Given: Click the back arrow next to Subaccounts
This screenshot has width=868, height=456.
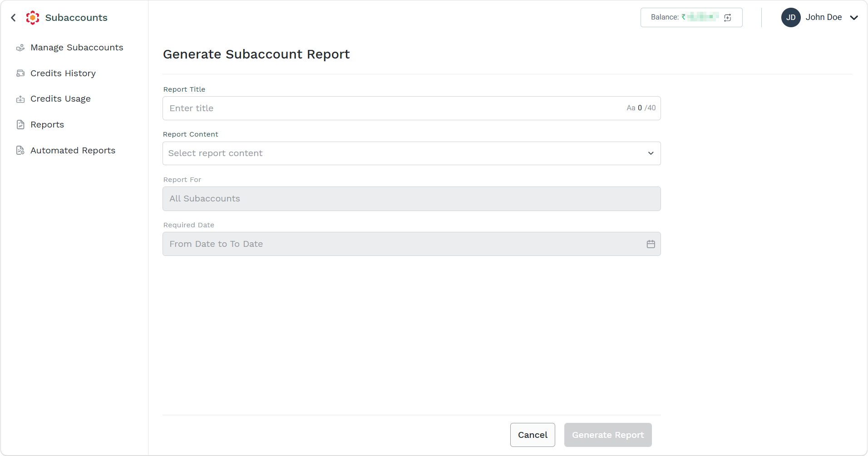Looking at the screenshot, I should (x=14, y=18).
